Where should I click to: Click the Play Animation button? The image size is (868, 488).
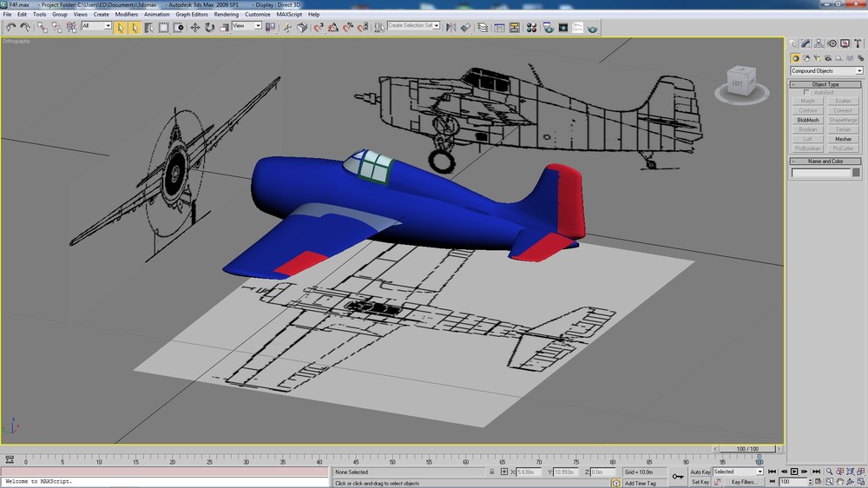(x=794, y=472)
